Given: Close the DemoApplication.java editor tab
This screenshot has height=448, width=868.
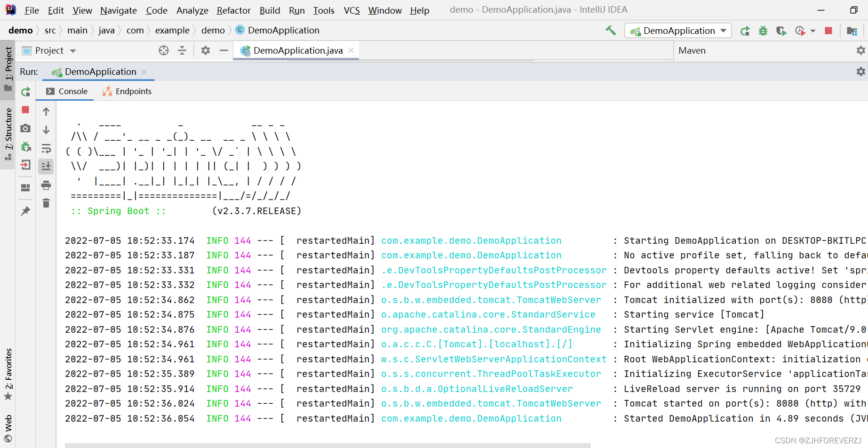Looking at the screenshot, I should point(351,50).
